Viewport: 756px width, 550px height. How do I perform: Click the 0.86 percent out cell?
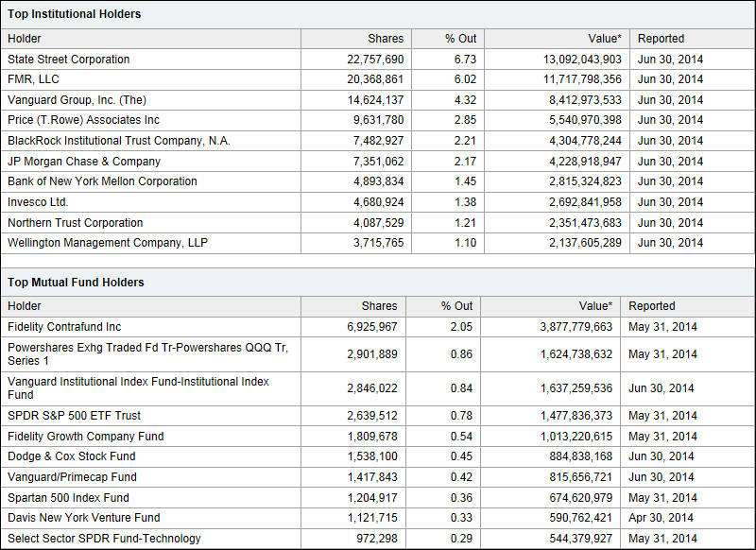[461, 354]
